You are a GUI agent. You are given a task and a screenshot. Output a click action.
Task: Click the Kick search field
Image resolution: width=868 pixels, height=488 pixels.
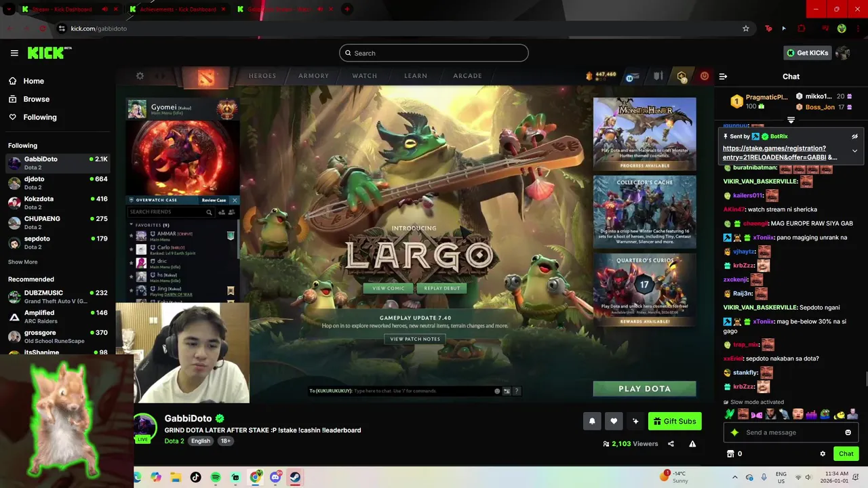[434, 53]
